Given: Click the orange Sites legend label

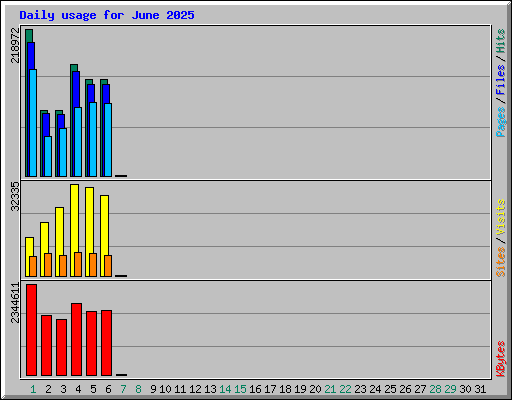Looking at the screenshot, I should (x=501, y=262).
